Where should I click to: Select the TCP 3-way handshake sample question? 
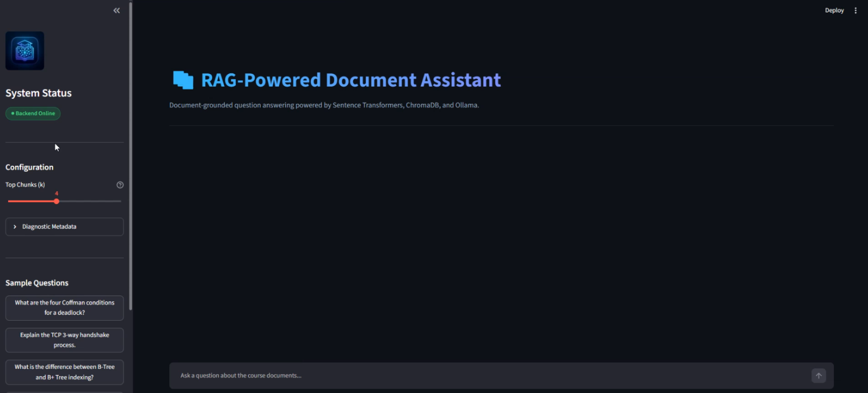click(64, 340)
